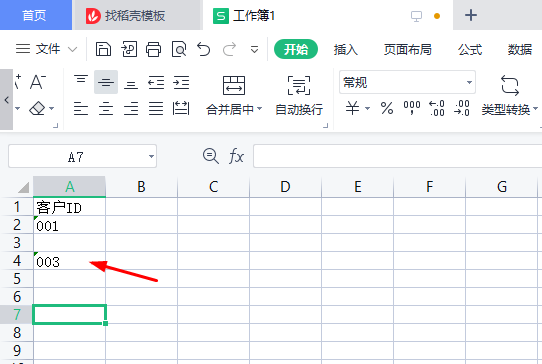Open the 文件 menu

48,49
